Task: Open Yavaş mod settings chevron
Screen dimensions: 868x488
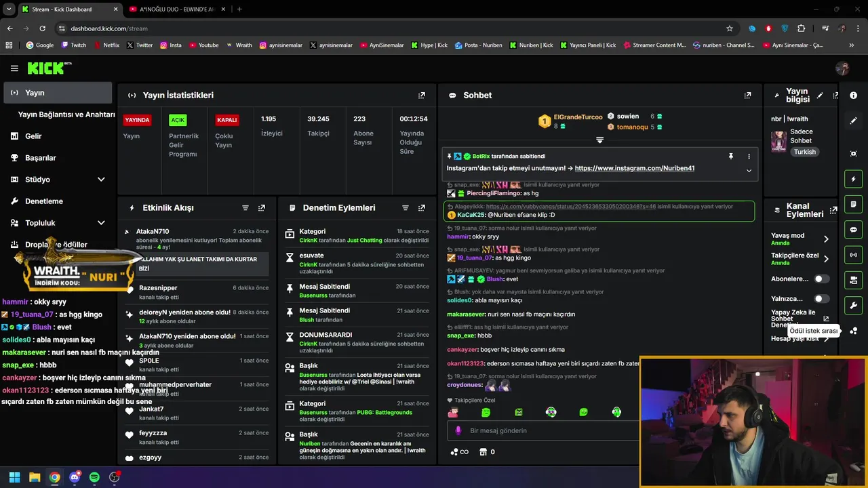Action: 826,239
